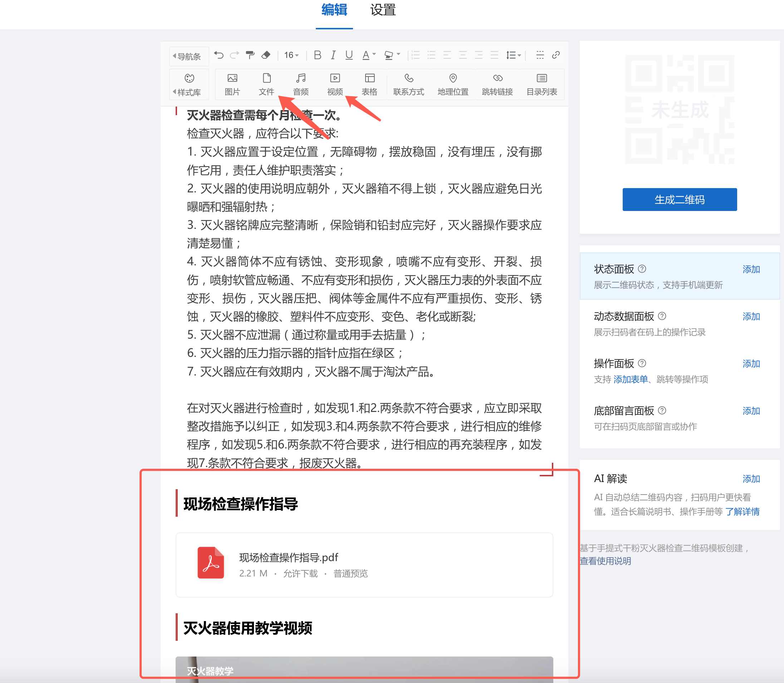Clear formatting with eraser icon
The width and height of the screenshot is (784, 683).
266,55
